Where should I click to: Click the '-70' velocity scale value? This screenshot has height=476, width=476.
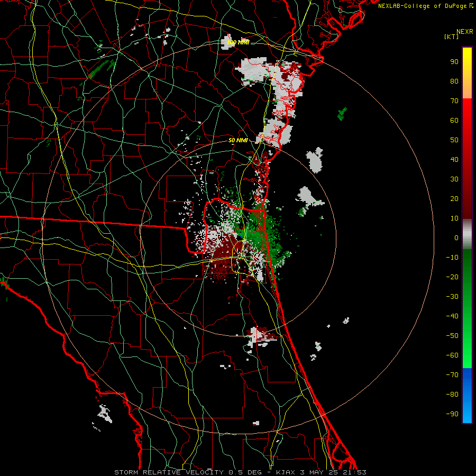(452, 375)
